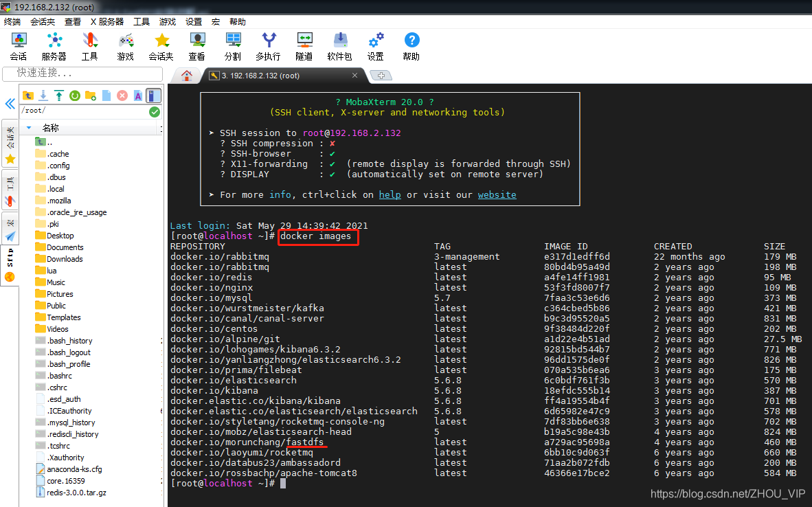812x507 pixels.
Task: Select the lua folder
Action: click(x=45, y=270)
